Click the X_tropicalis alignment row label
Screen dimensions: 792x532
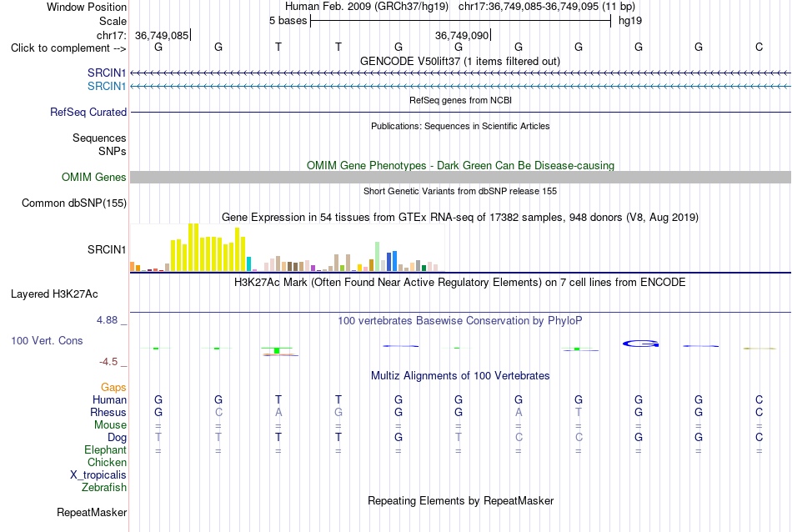tap(98, 475)
